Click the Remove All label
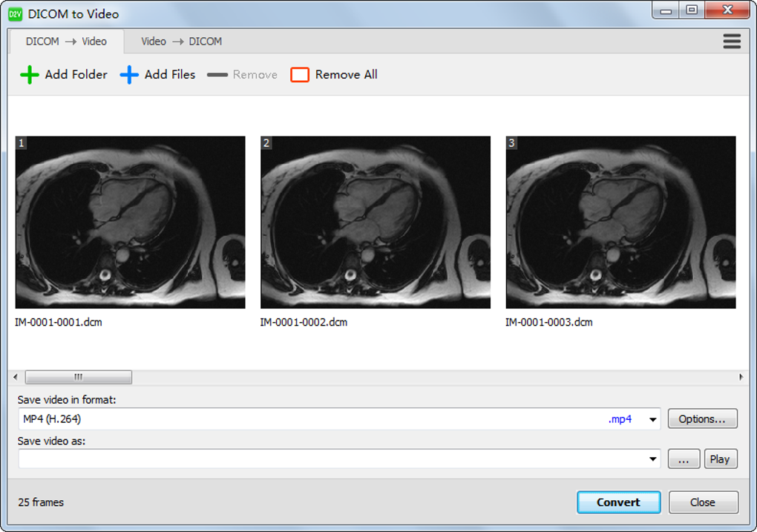 [346, 74]
